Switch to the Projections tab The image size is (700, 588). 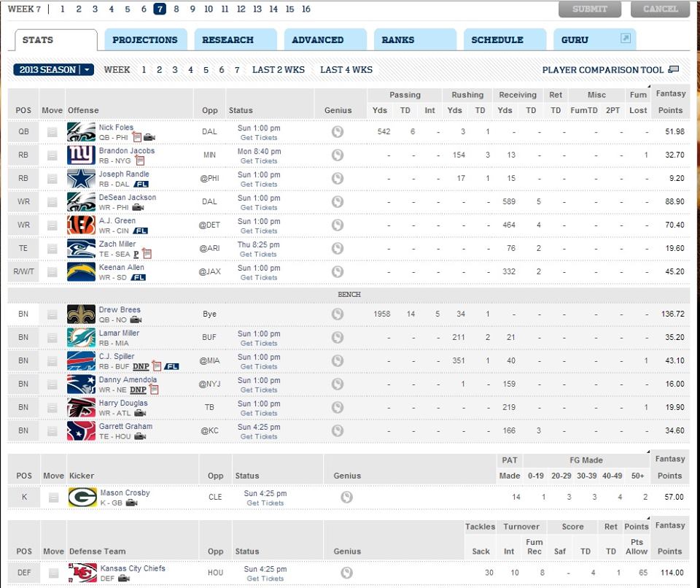coord(145,40)
